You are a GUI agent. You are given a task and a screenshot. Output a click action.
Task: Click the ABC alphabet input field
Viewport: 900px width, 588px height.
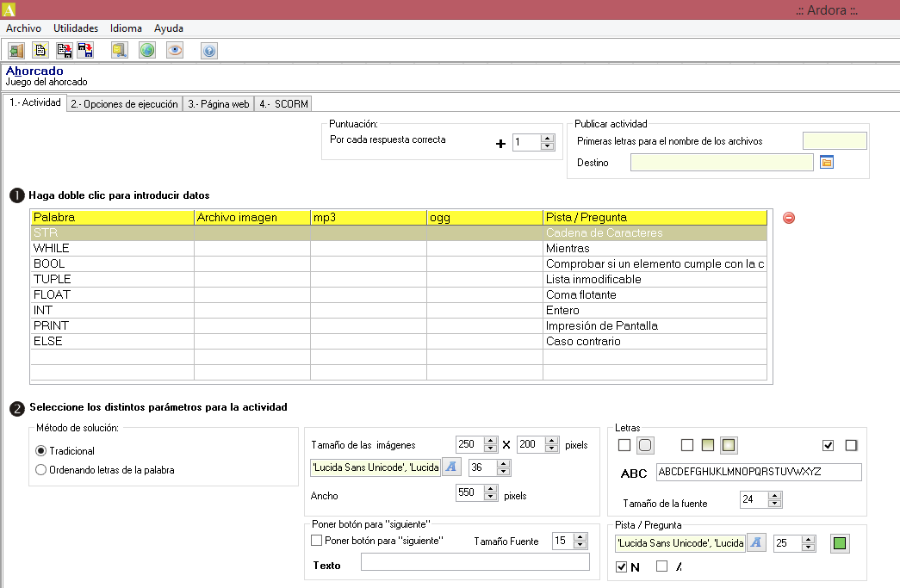tap(759, 472)
